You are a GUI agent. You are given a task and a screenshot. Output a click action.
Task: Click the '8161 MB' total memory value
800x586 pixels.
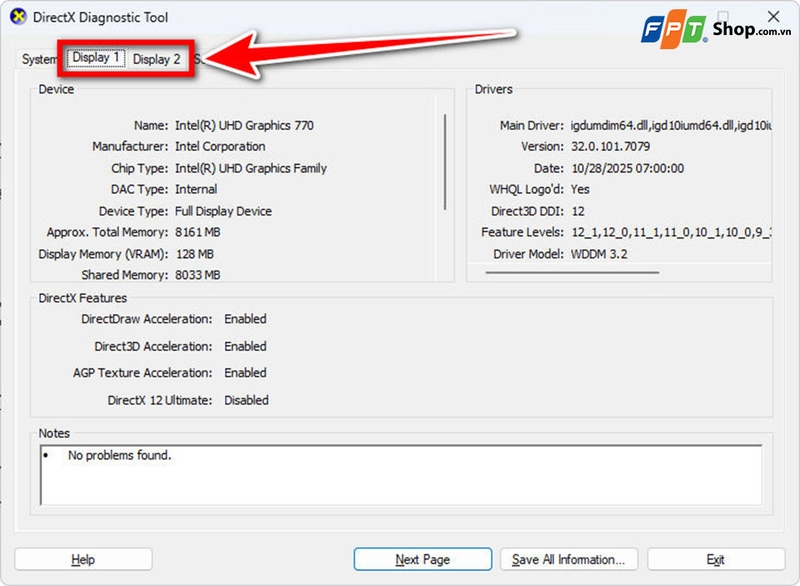coord(197,232)
